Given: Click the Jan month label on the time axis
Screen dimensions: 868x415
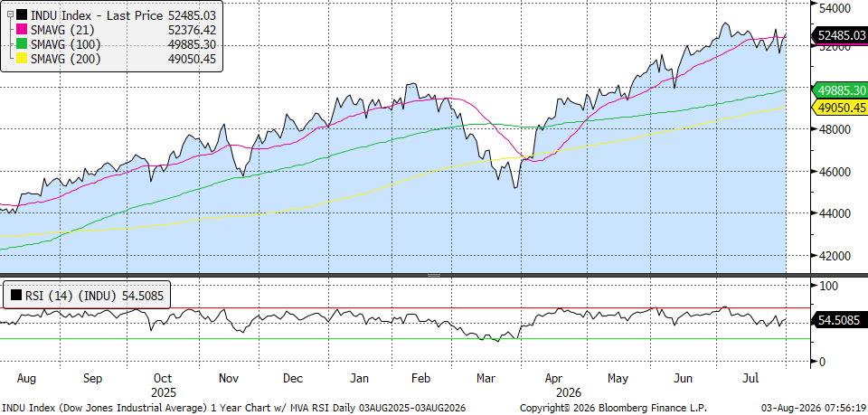Looking at the screenshot, I should (361, 379).
